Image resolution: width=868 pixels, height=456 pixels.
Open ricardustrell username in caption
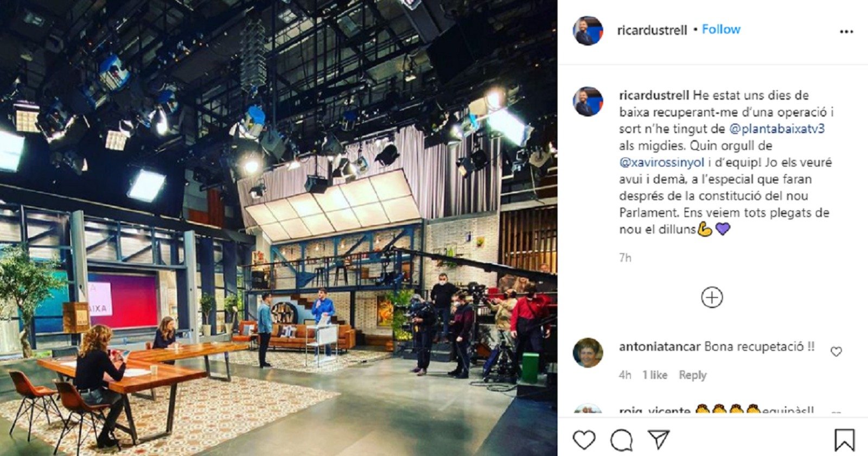655,96
